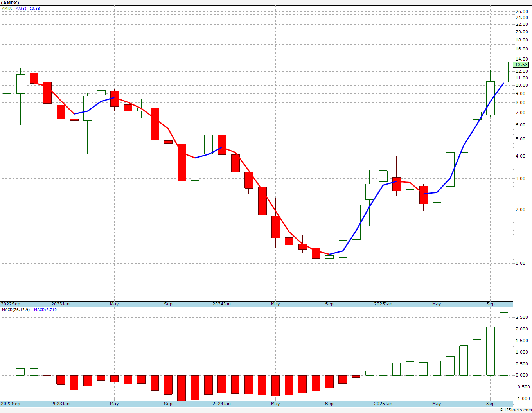The width and height of the screenshot is (532, 413).
Task: Click the 12.00 price axis label
Action: [x=521, y=72]
